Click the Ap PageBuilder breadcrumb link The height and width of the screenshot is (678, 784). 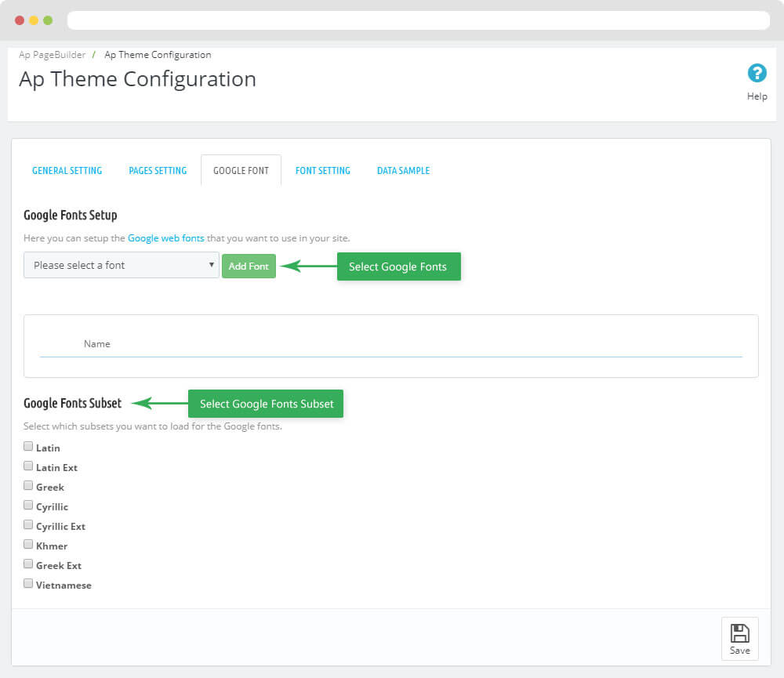click(52, 55)
